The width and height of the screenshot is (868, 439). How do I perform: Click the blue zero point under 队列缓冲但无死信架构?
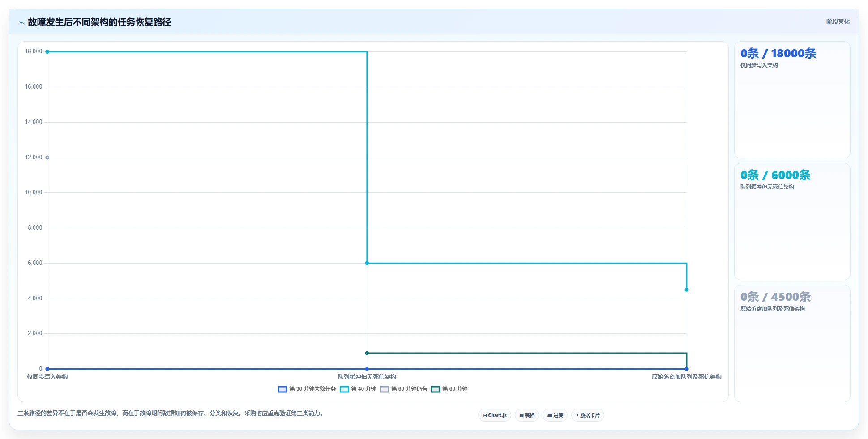367,369
